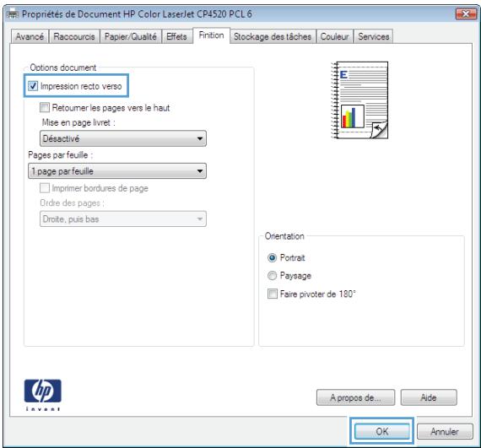Click the printer icon in title bar
Image resolution: width=481 pixels, height=448 pixels.
click(x=13, y=14)
